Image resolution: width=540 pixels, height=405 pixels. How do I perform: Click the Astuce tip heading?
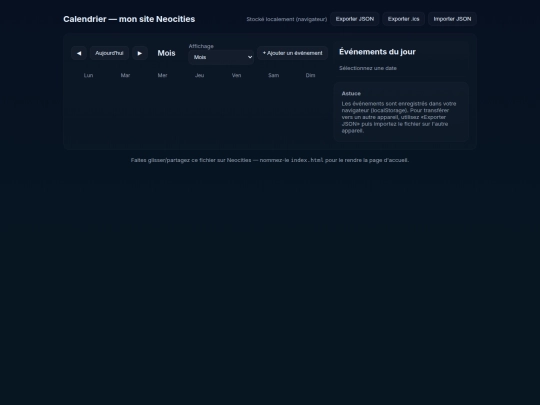point(351,94)
